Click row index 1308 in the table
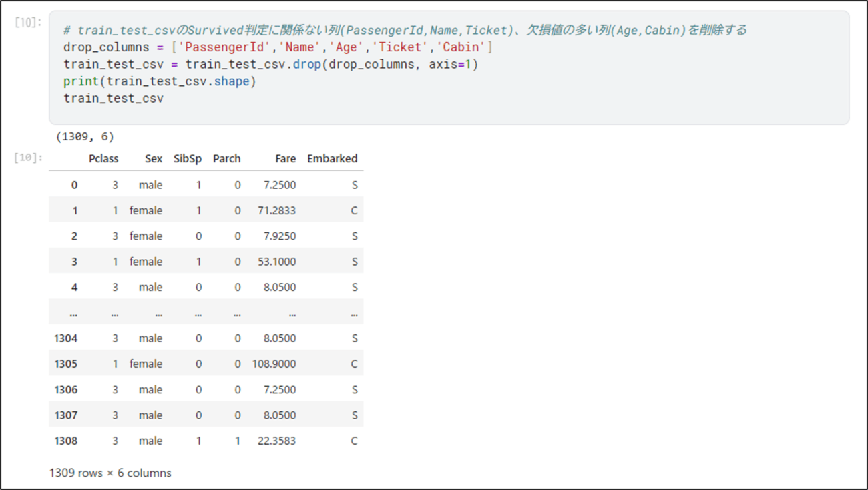This screenshot has width=868, height=490. coord(66,441)
